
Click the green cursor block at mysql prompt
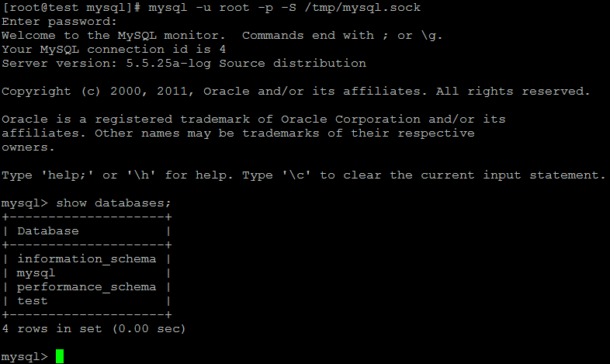click(60, 355)
